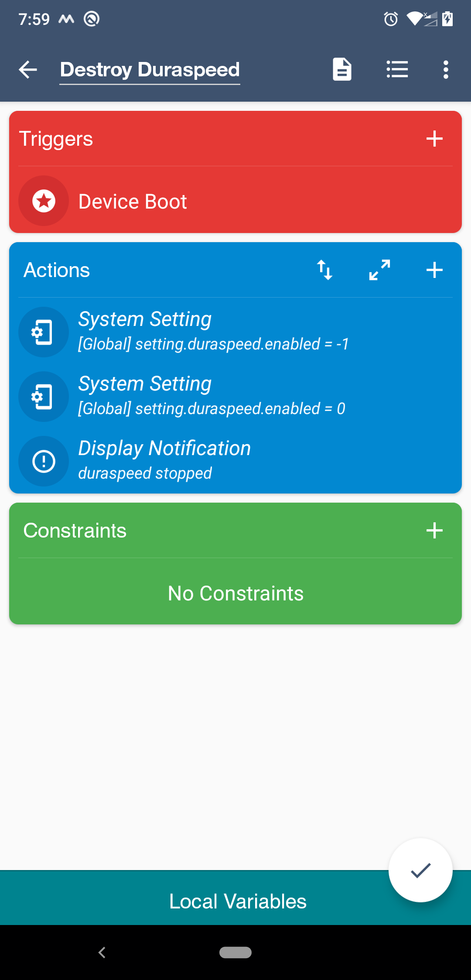471x980 pixels.
Task: Select the first System Setting action icon
Action: [x=44, y=332]
